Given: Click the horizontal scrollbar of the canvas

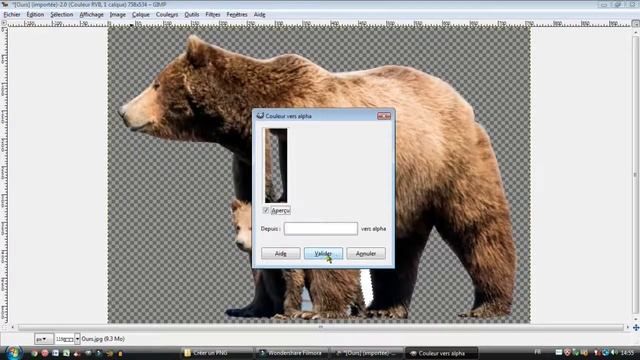Looking at the screenshot, I should click(320, 327).
